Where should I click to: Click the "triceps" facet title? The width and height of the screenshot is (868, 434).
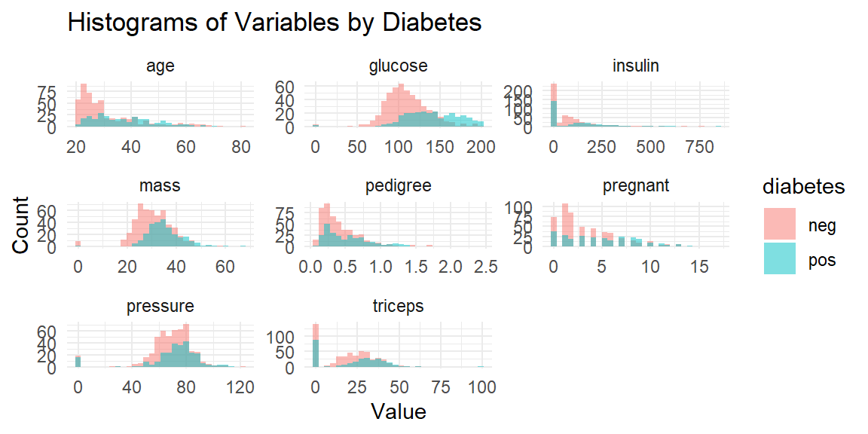coord(398,306)
